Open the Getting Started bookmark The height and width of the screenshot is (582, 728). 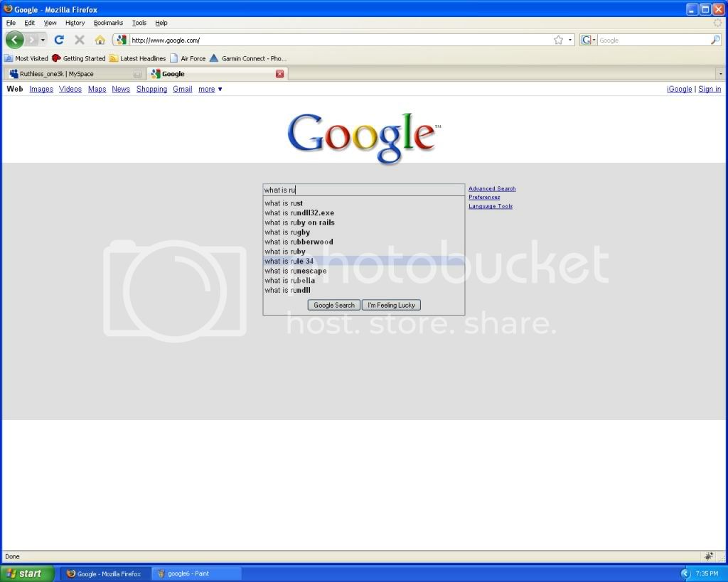tap(79, 58)
